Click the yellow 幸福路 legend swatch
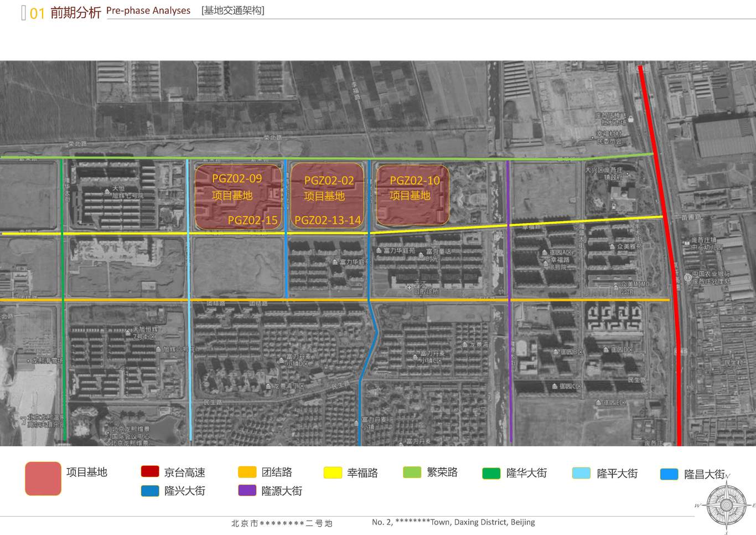756x535 pixels. [x=333, y=472]
